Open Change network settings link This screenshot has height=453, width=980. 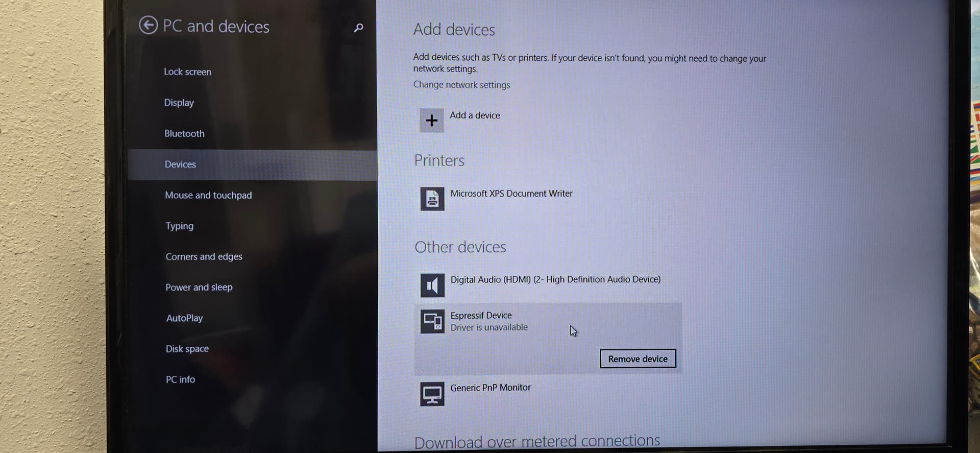(461, 85)
